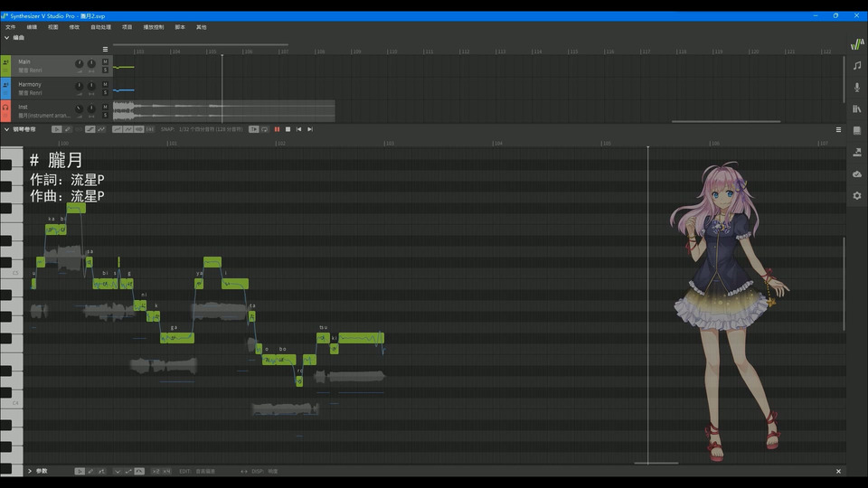
Task: Open the DISP parameter display dropdown
Action: tap(273, 472)
